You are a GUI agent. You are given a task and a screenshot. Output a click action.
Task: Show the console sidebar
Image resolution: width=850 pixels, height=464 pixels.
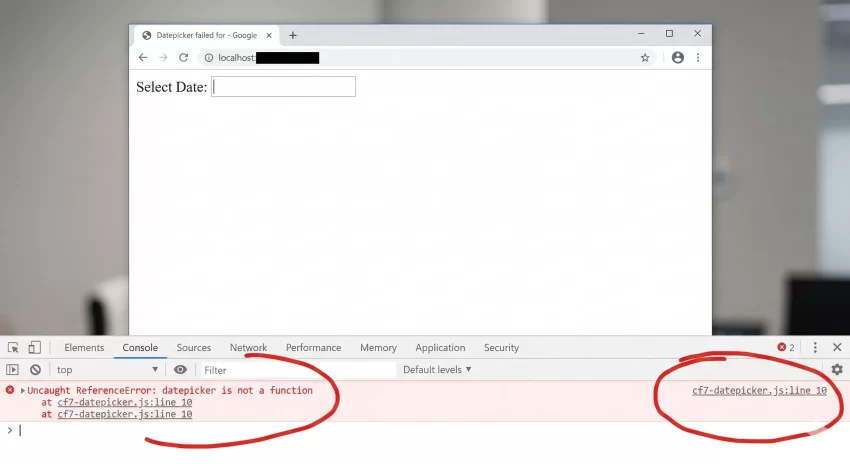12,370
